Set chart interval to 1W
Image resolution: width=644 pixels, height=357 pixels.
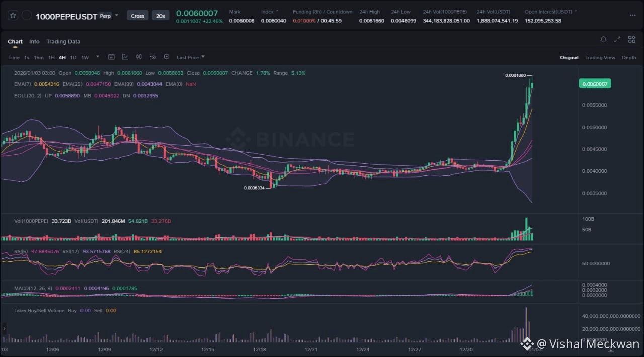85,58
